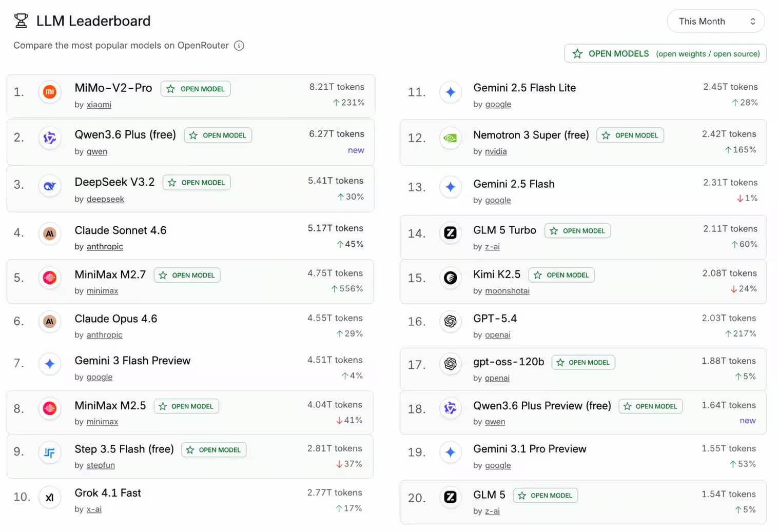Click the NVIDIA logo for Nemotron 3 Super

451,138
